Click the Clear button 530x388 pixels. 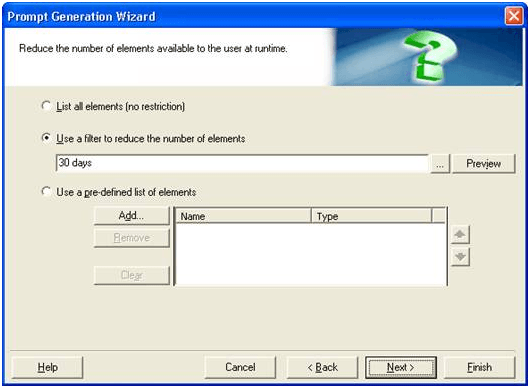pos(131,275)
